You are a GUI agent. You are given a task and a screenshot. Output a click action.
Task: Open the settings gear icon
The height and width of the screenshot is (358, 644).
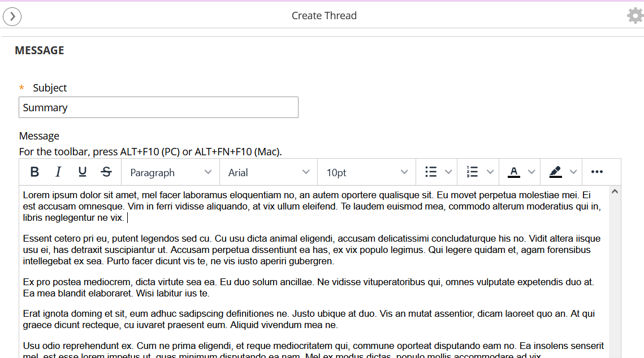[x=635, y=16]
